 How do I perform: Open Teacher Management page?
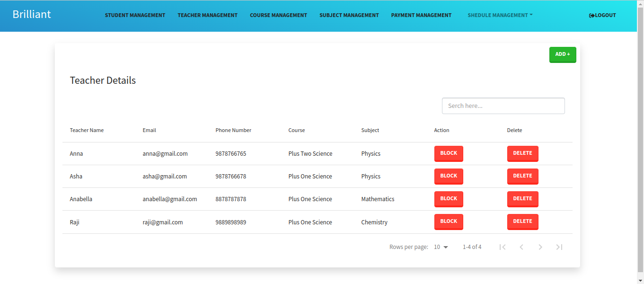coord(208,15)
